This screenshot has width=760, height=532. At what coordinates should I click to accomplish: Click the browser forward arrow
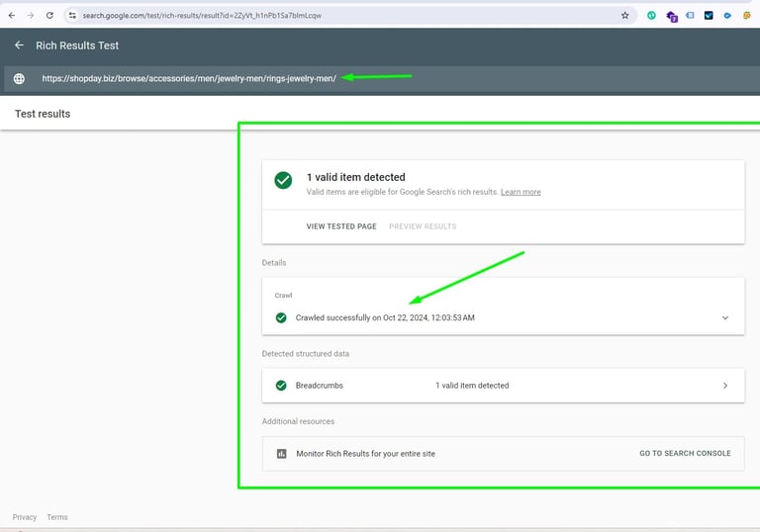coord(31,16)
